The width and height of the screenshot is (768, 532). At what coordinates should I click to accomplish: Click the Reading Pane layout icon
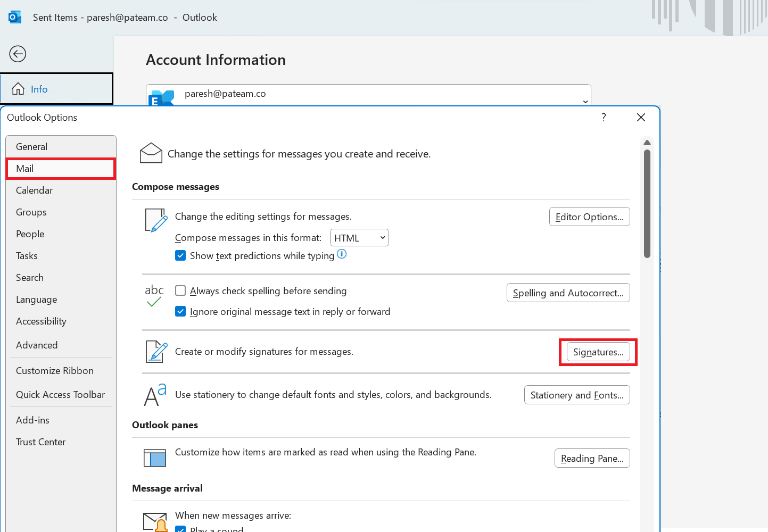(155, 458)
